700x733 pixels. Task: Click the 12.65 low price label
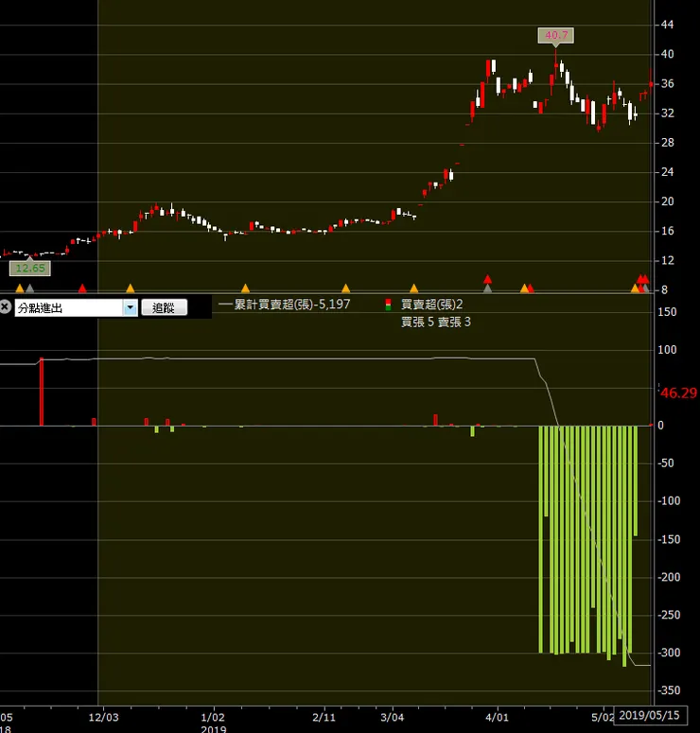coord(30,268)
